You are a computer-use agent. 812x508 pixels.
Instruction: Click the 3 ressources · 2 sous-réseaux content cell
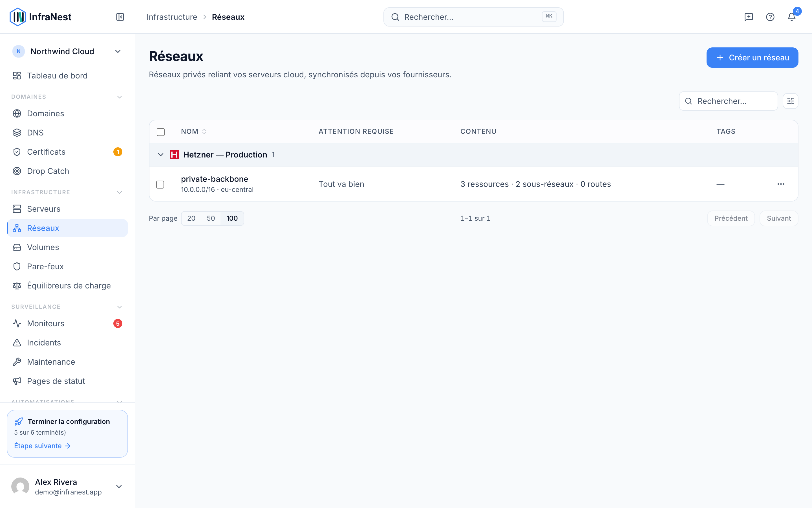pos(535,184)
